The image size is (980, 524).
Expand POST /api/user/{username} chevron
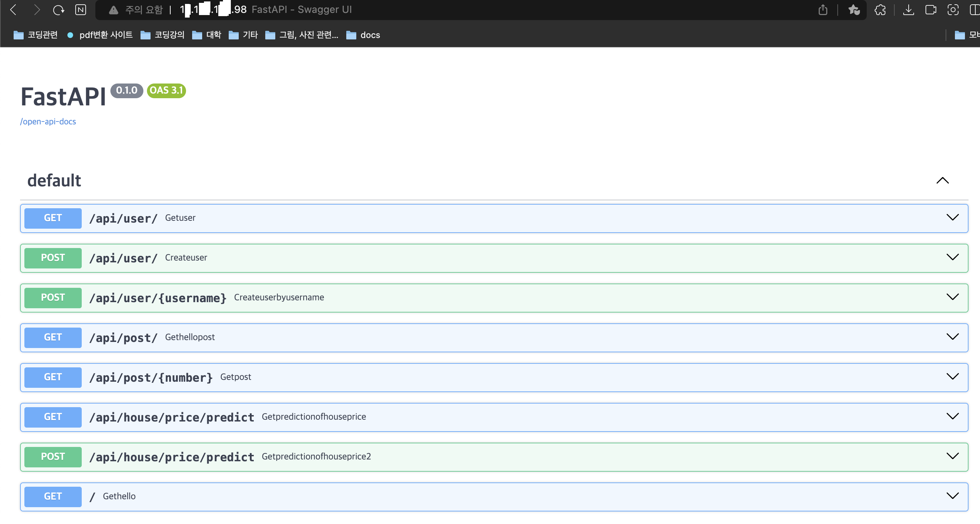click(x=952, y=297)
